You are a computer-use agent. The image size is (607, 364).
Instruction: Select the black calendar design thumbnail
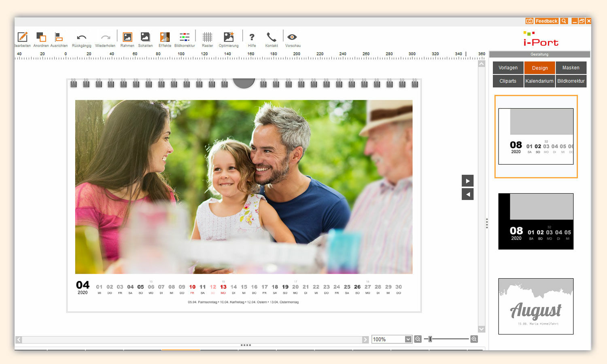pos(535,221)
